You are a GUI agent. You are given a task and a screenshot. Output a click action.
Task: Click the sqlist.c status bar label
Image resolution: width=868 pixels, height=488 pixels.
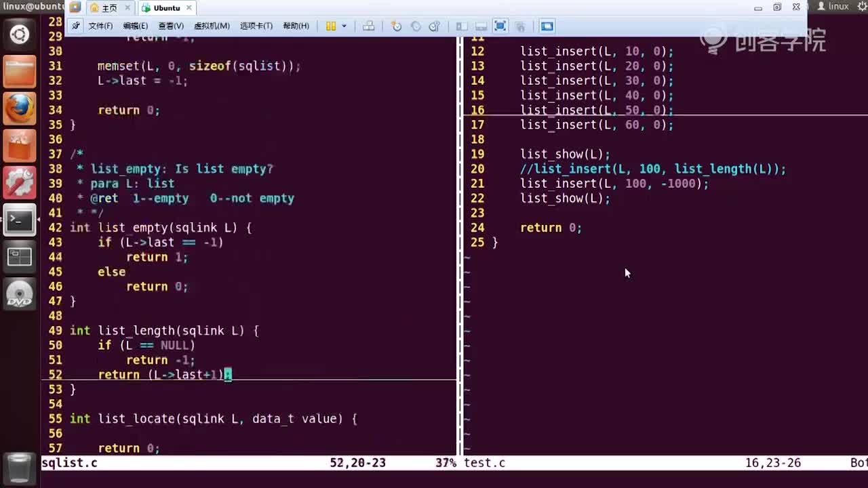click(x=69, y=463)
